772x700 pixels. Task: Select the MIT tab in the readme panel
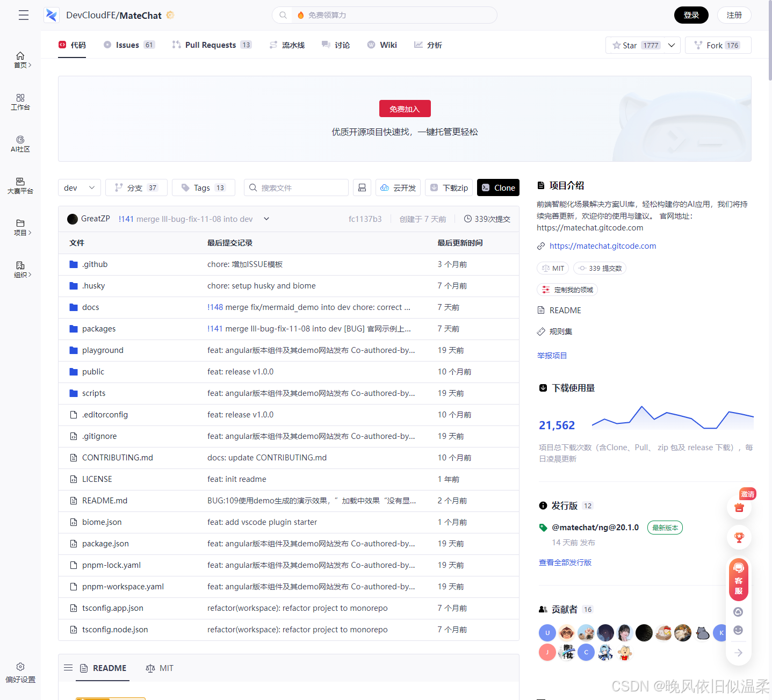tap(160, 668)
